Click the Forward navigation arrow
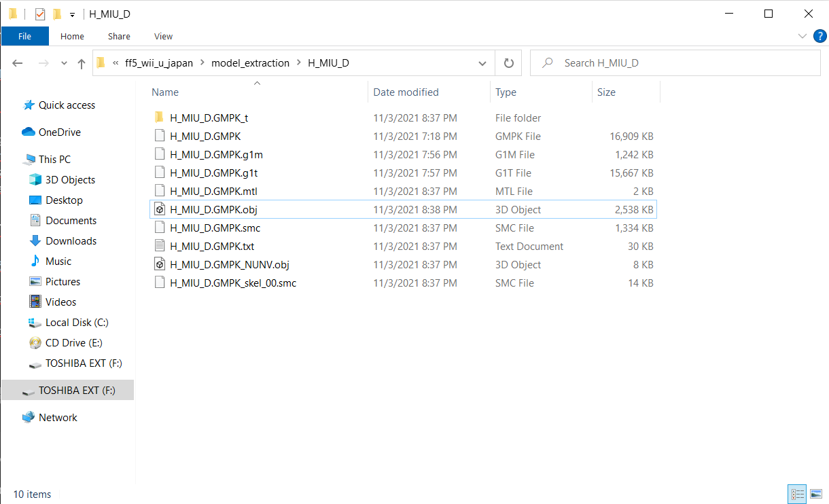This screenshot has width=829, height=504. pos(43,63)
